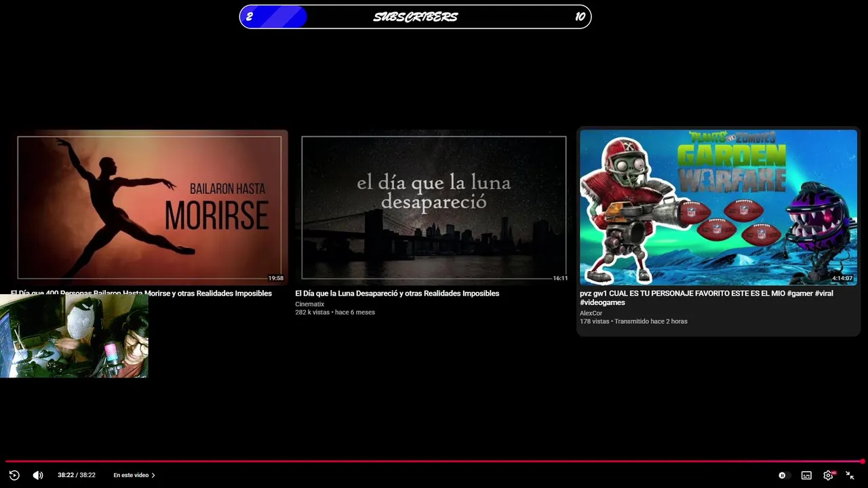
Task: Open title 'pvz gw1 CUAL ES TU PERSONAJE FAVORITO'
Action: 707,298
